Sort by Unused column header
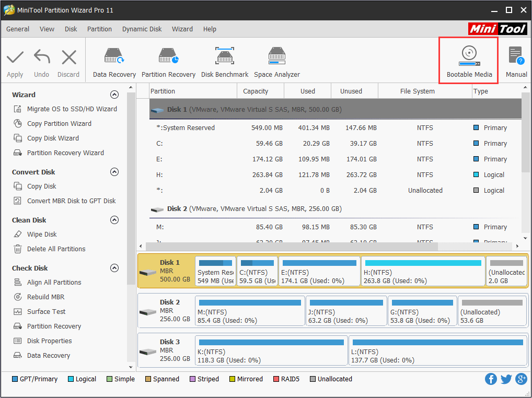This screenshot has width=532, height=398. 354,91
